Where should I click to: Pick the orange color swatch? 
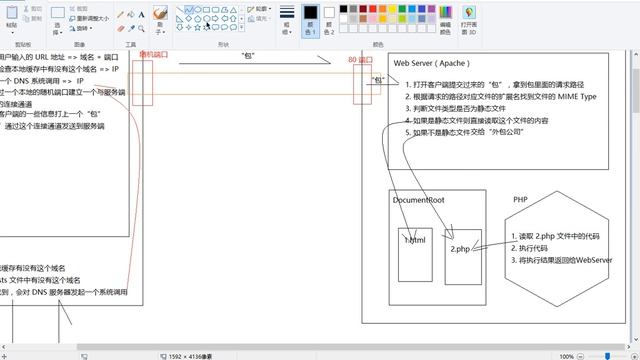pyautogui.click(x=383, y=9)
